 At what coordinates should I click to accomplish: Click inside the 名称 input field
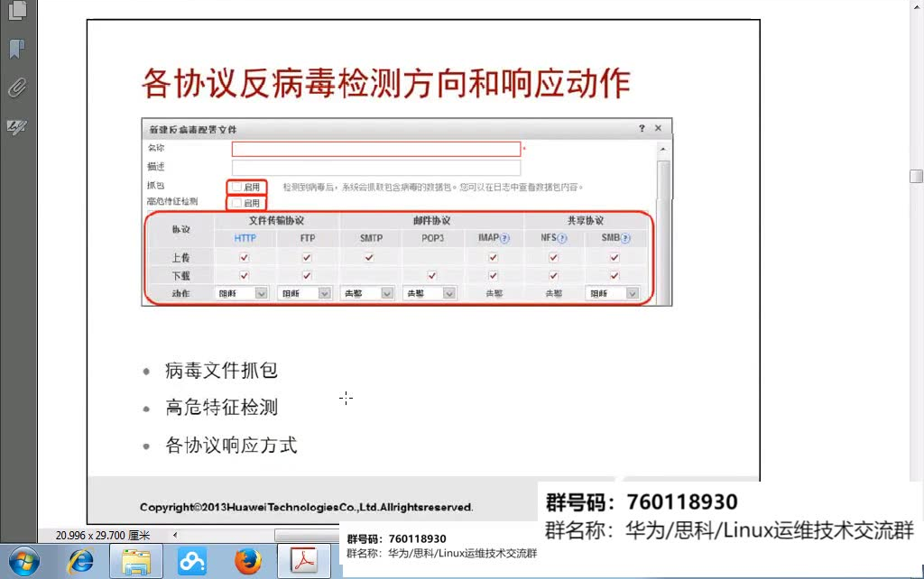point(374,149)
